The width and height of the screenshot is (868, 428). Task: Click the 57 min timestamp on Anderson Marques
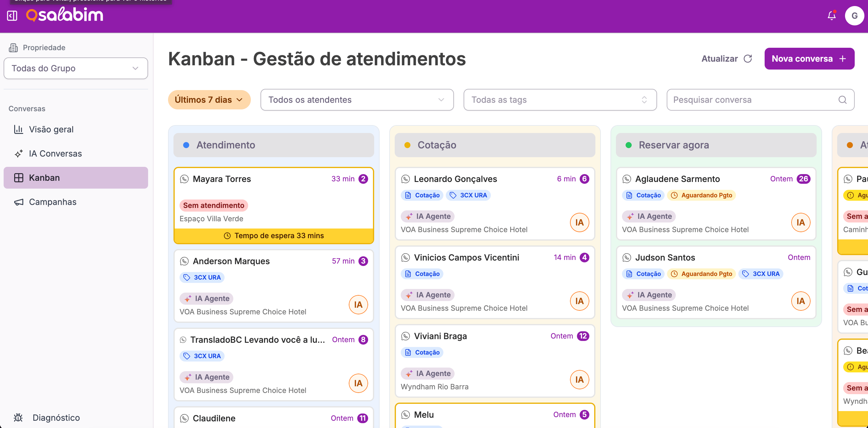(343, 261)
